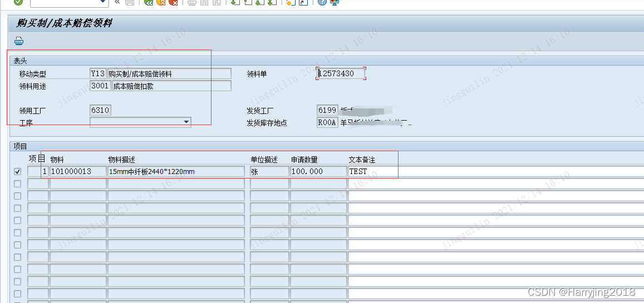Open Help using the question mark icon

pyautogui.click(x=322, y=2)
